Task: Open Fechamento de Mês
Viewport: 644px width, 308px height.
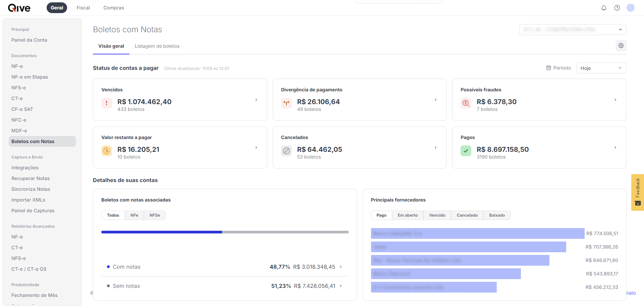Action: (42, 295)
